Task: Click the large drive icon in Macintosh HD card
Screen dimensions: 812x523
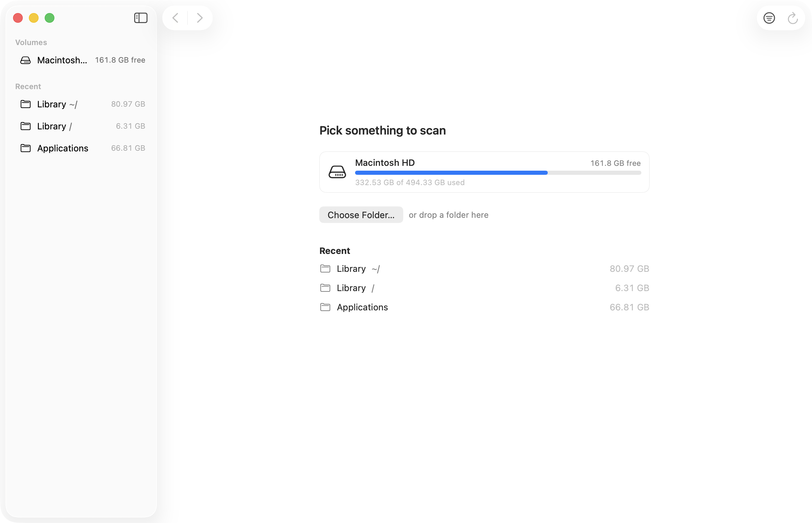Action: (337, 172)
